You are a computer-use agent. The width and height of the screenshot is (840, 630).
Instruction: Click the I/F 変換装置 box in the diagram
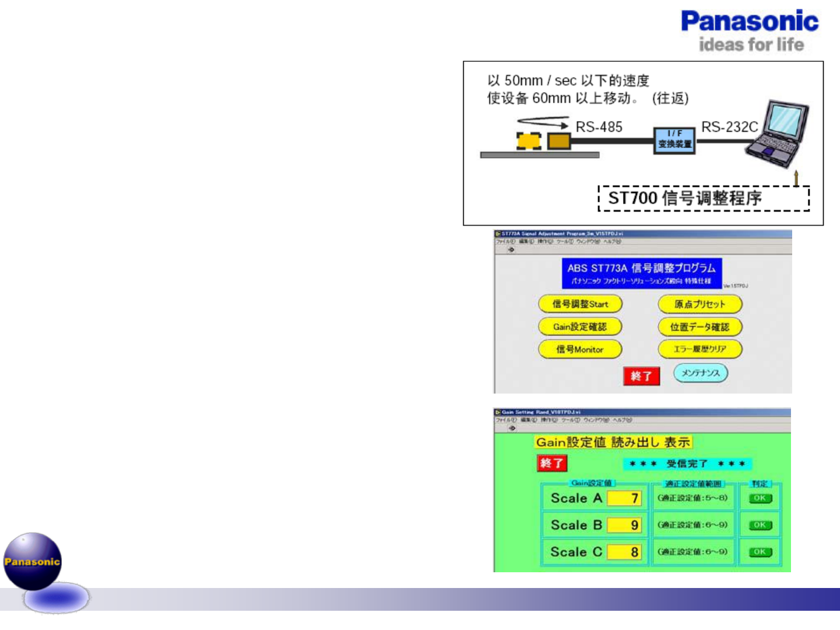(x=675, y=140)
